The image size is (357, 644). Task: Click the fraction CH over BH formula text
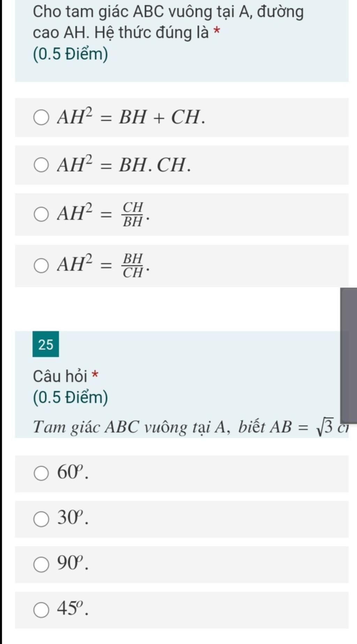(x=103, y=214)
